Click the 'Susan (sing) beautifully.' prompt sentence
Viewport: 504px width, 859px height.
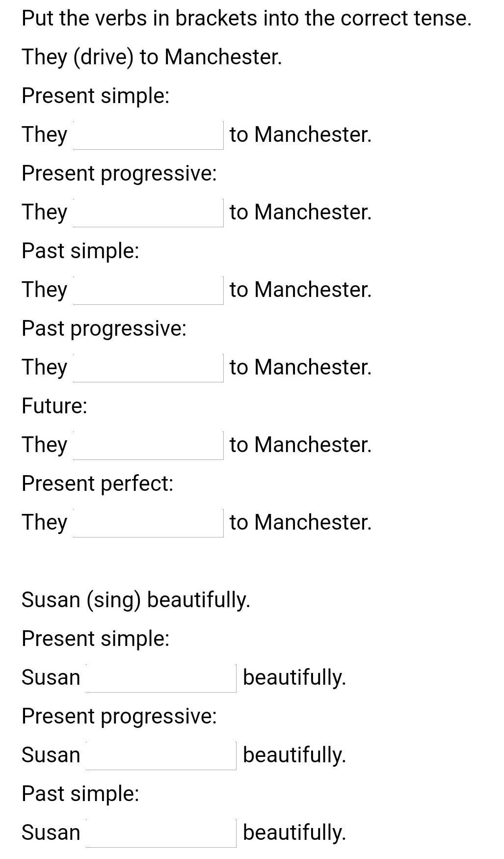(x=136, y=600)
